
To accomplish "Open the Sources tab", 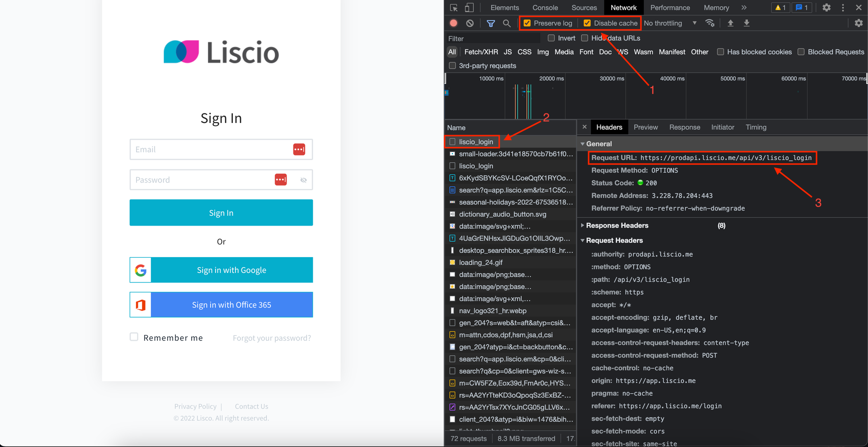I will click(x=584, y=8).
